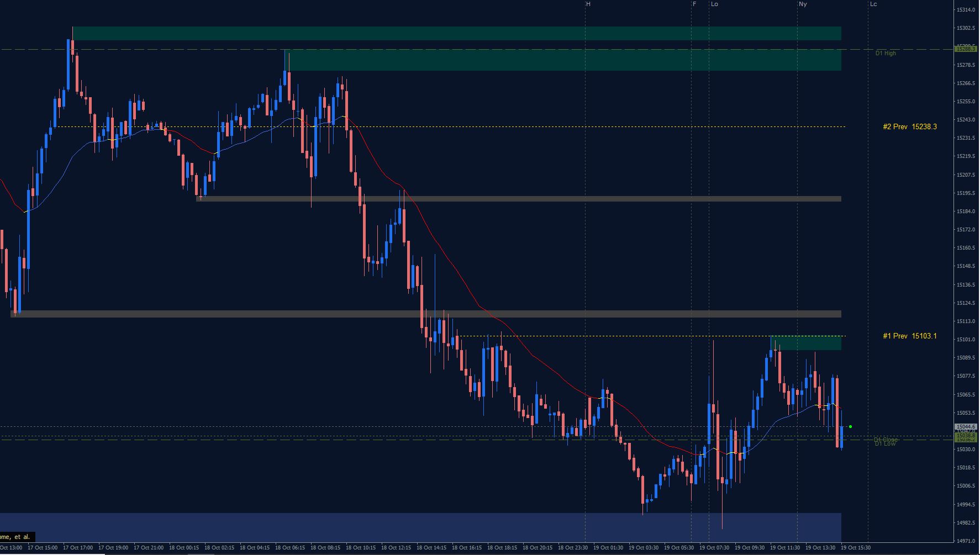Image resolution: width=980 pixels, height=555 pixels.
Task: Click the 15077.5 price scale label
Action: [966, 376]
